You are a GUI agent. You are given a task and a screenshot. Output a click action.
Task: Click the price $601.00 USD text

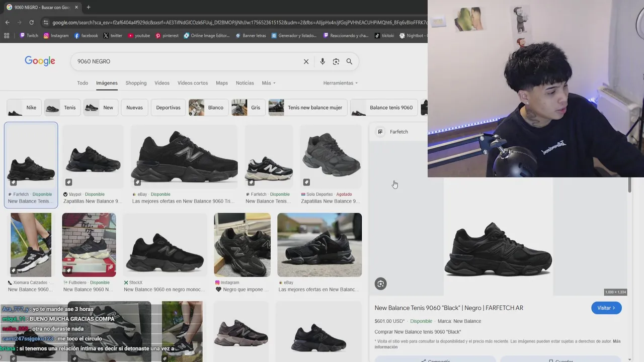click(x=389, y=321)
